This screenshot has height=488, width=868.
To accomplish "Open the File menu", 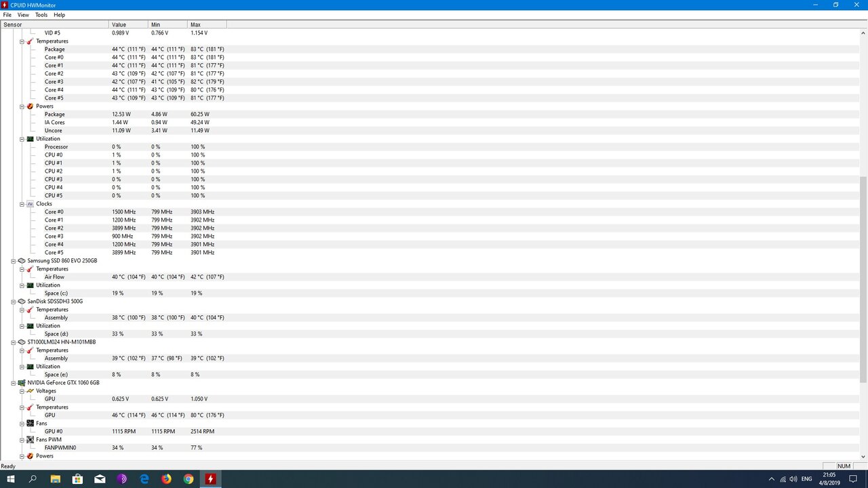I will [7, 15].
